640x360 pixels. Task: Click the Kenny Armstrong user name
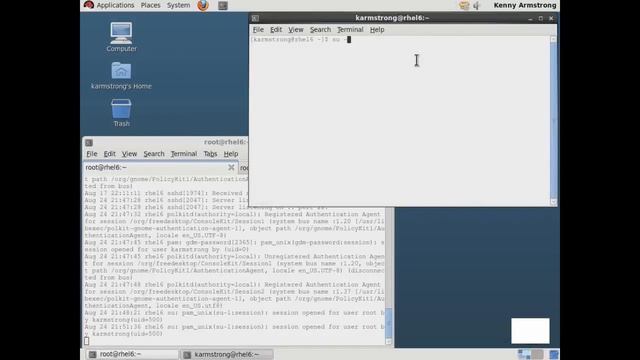click(525, 5)
